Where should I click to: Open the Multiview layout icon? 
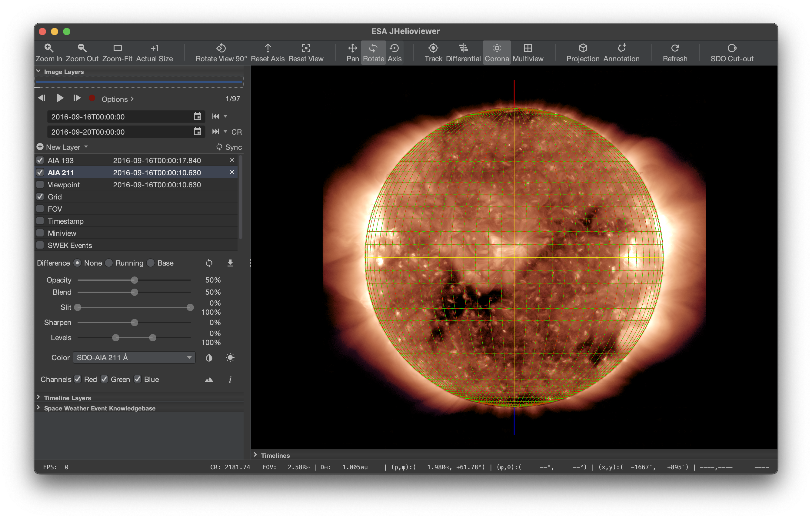coord(528,48)
